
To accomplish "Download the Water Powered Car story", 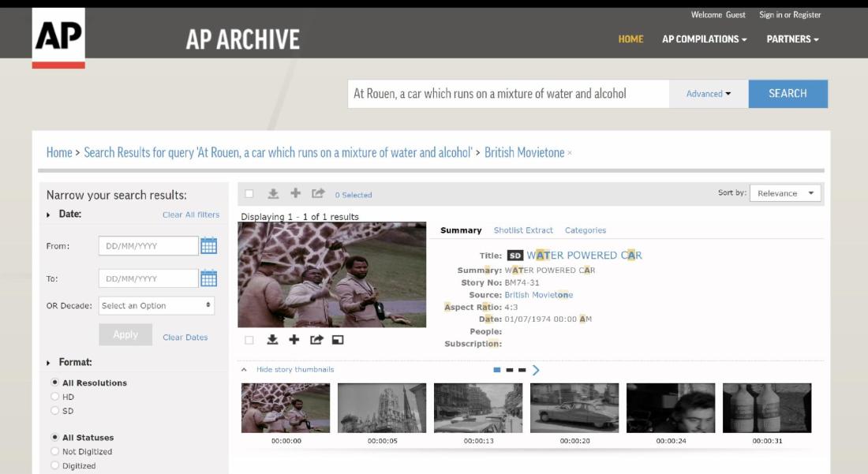I will (x=271, y=340).
